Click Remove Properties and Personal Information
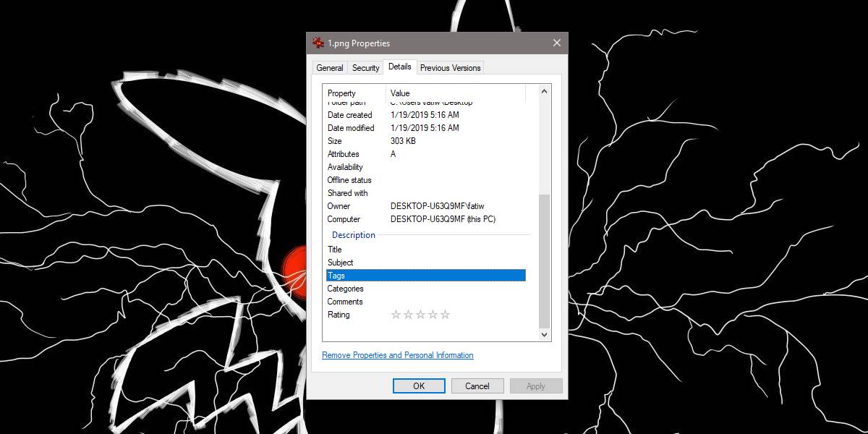 pyautogui.click(x=397, y=355)
